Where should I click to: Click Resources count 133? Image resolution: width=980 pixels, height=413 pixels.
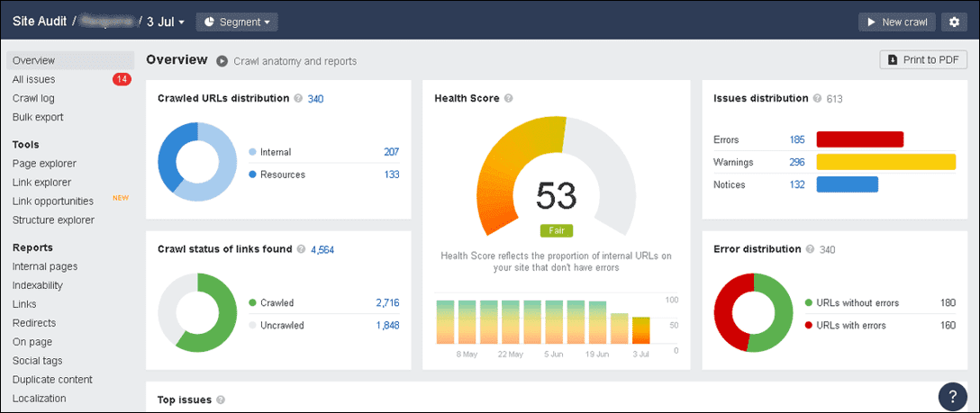pyautogui.click(x=392, y=174)
